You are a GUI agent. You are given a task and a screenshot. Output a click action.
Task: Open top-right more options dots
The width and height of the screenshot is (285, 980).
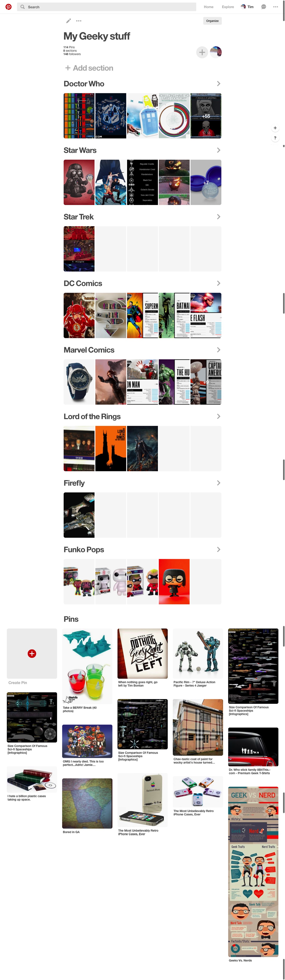(275, 7)
